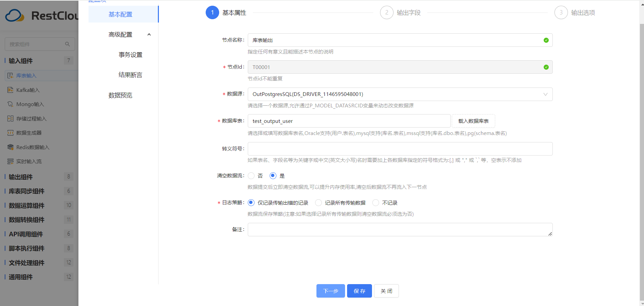Select 不记录 log strategy
Screen dimensions: 644x306
click(x=376, y=203)
